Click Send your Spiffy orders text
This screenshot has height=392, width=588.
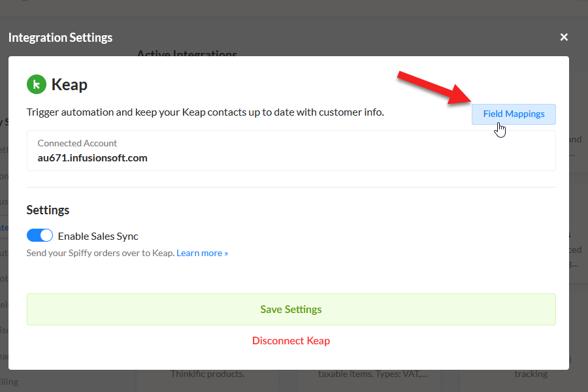[101, 253]
